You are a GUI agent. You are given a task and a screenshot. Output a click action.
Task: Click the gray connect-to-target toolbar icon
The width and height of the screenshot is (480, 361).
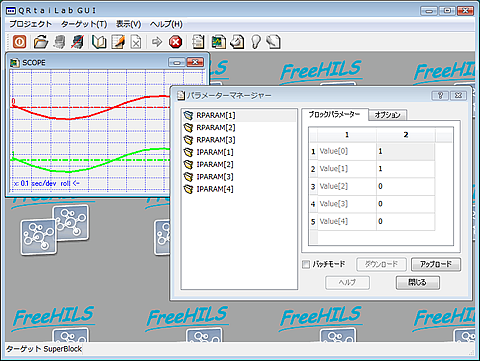click(x=59, y=42)
